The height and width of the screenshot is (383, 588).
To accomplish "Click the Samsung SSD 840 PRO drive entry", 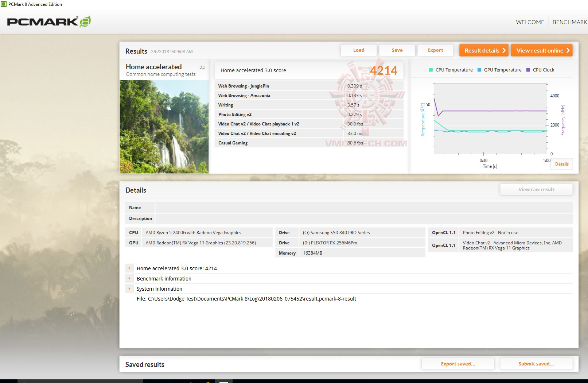I will (336, 233).
